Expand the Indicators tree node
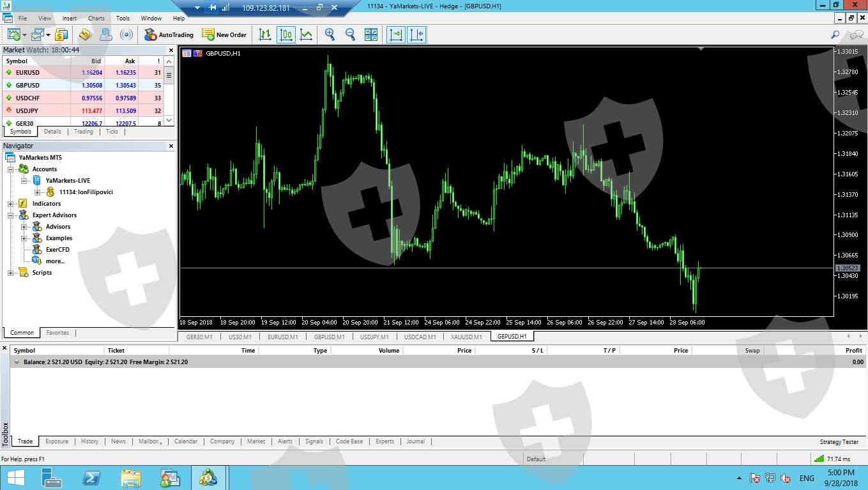This screenshot has width=868, height=490. (x=11, y=204)
